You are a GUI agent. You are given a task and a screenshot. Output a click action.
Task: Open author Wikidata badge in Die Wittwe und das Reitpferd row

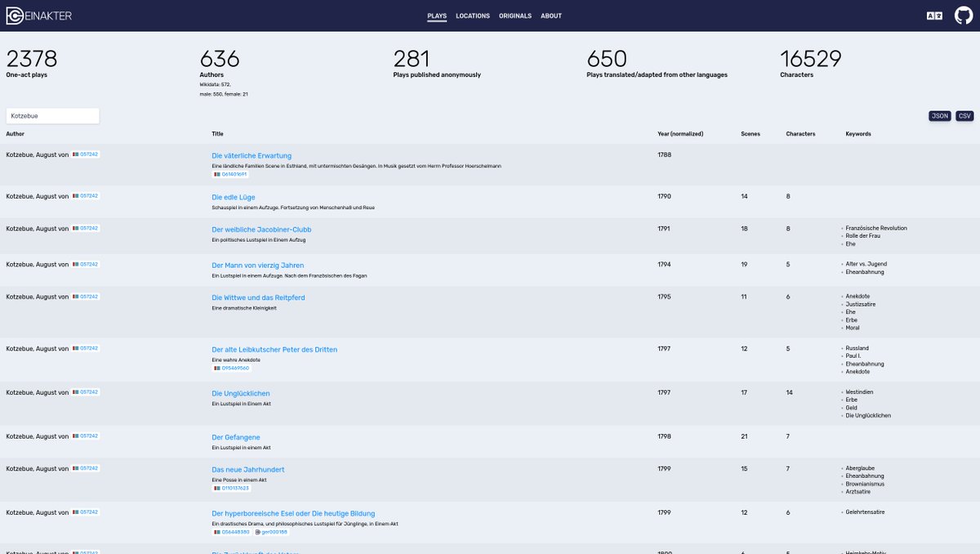coord(86,297)
